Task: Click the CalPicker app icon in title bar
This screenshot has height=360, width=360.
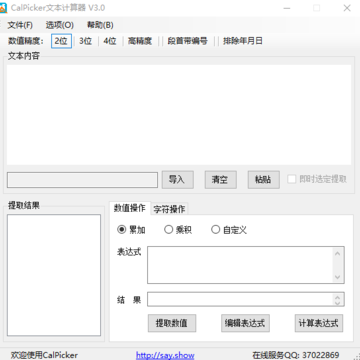Action: 3,8
